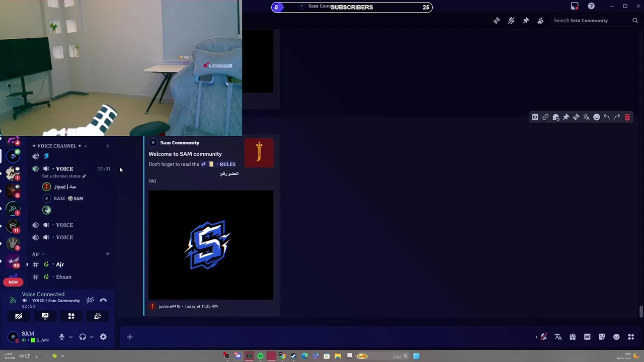Open Steam from the taskbar

pos(293,356)
